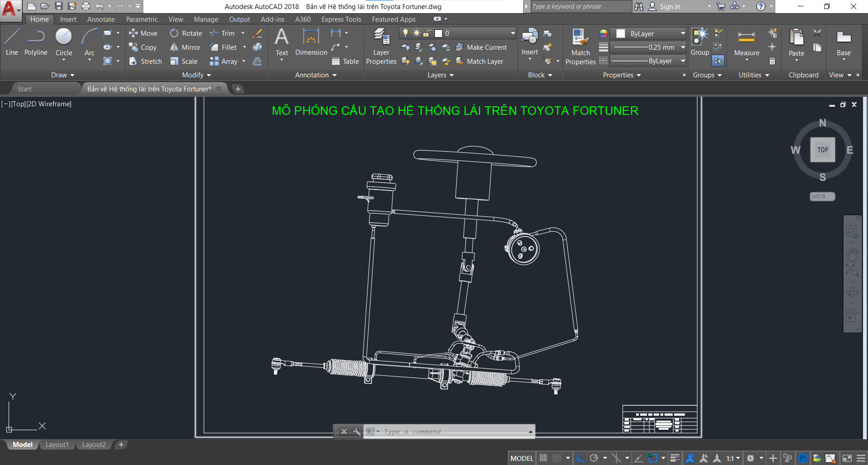Toggle snap mode dotted grid in status bar

(557, 458)
